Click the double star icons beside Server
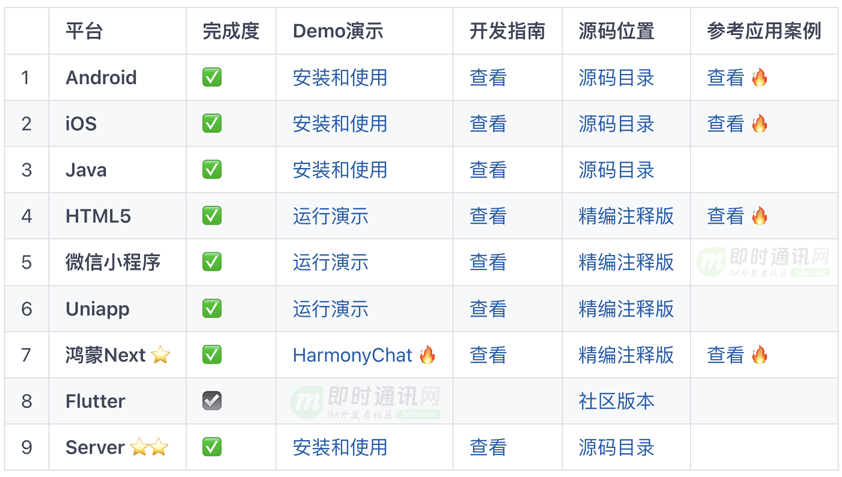 tap(148, 447)
